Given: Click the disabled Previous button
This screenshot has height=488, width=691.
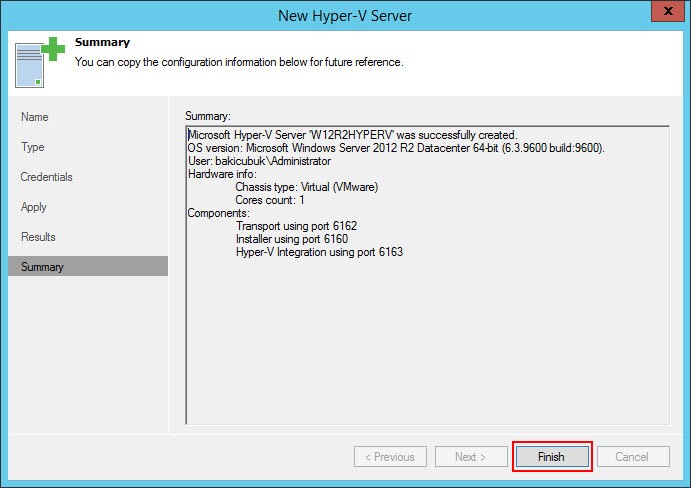Looking at the screenshot, I should pyautogui.click(x=390, y=457).
